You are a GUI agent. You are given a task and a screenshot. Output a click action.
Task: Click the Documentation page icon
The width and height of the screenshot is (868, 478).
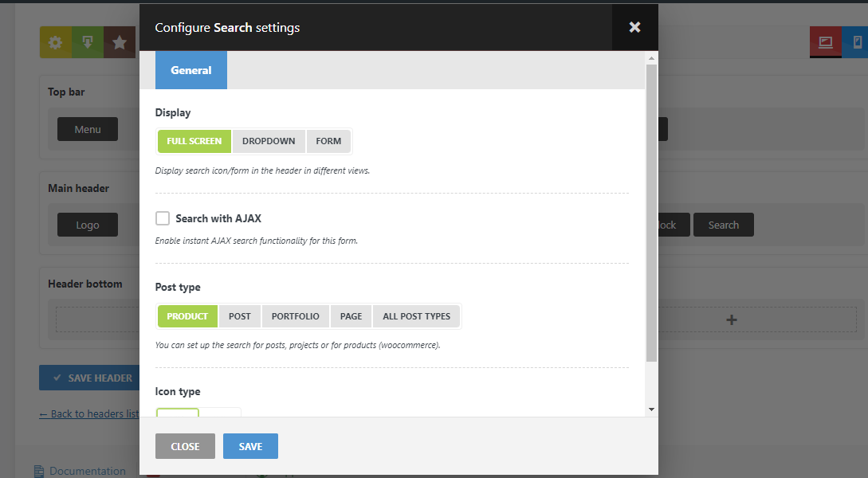(39, 471)
